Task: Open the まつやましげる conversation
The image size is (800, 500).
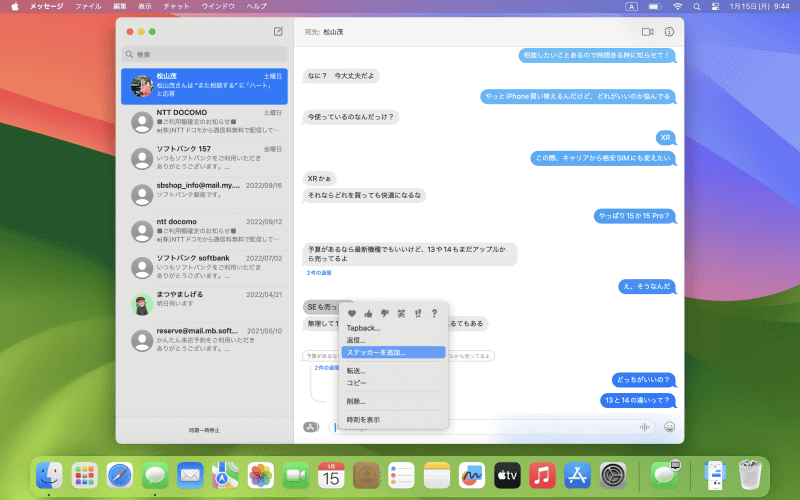Action: (x=205, y=305)
